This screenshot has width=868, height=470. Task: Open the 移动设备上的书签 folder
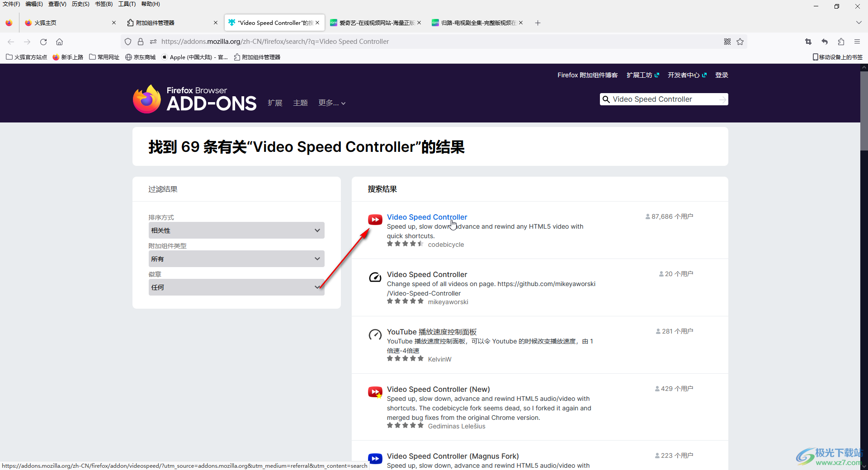(838, 57)
